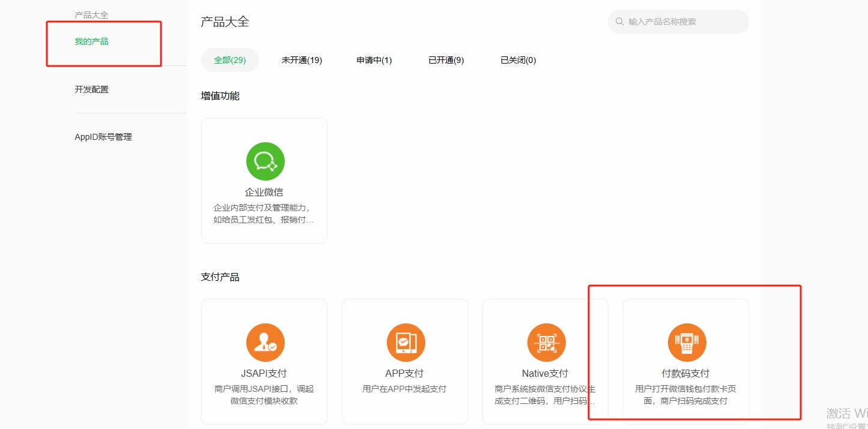Viewport: 868px width, 429px height.
Task: Show products under 申请中(1) tab
Action: [x=374, y=60]
